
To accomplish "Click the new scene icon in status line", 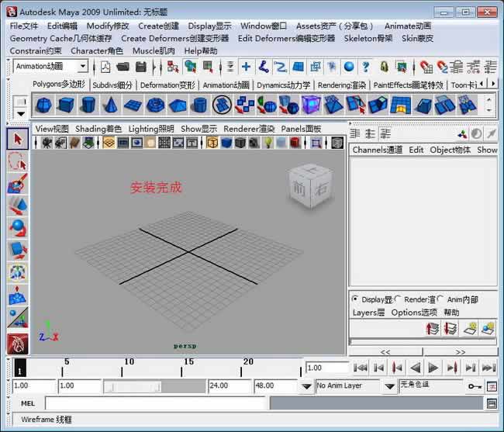I will [105, 67].
